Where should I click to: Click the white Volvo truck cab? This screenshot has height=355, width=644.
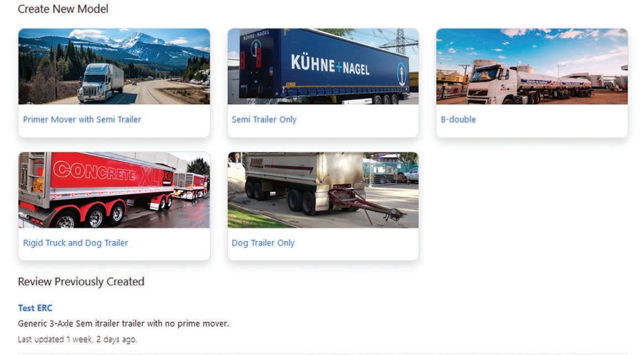tap(486, 81)
